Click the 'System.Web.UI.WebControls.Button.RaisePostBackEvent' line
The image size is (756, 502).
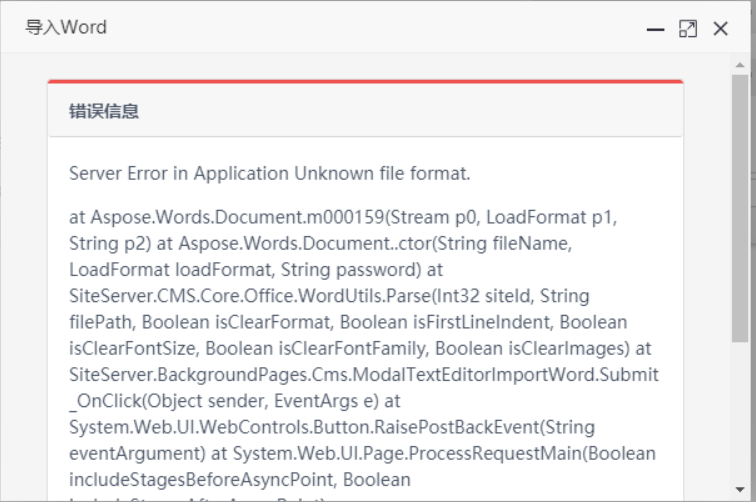[x=332, y=427]
